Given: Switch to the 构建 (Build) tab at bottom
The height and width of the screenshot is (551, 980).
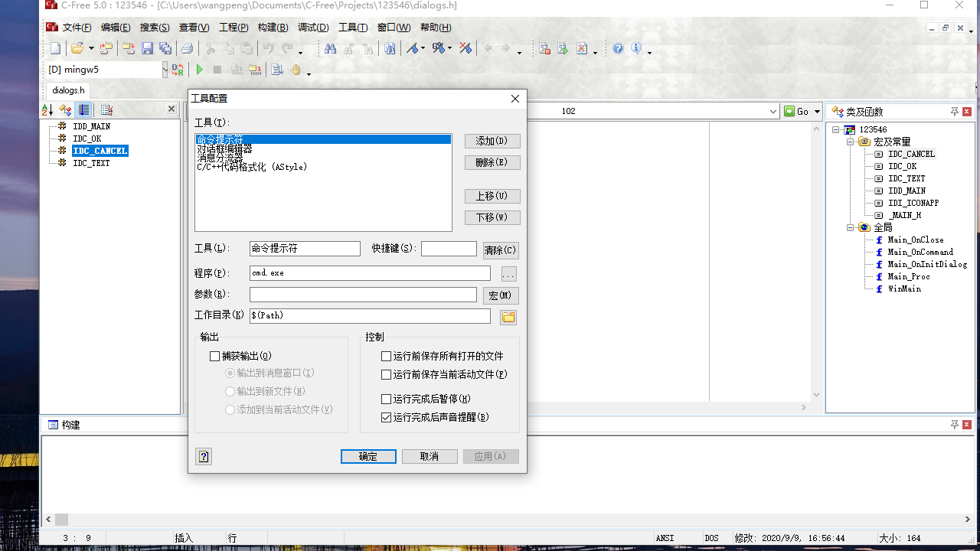Looking at the screenshot, I should pyautogui.click(x=69, y=425).
